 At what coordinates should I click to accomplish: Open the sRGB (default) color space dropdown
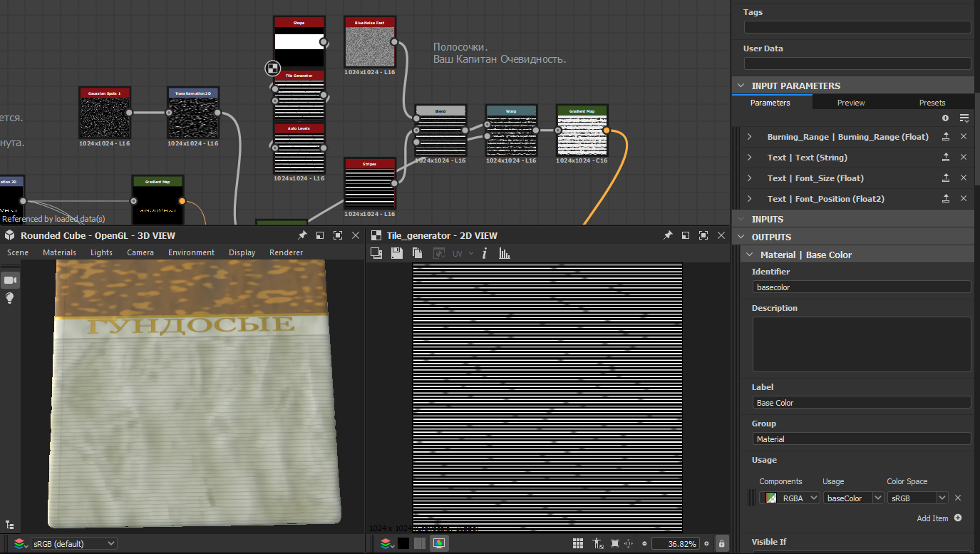coord(73,543)
